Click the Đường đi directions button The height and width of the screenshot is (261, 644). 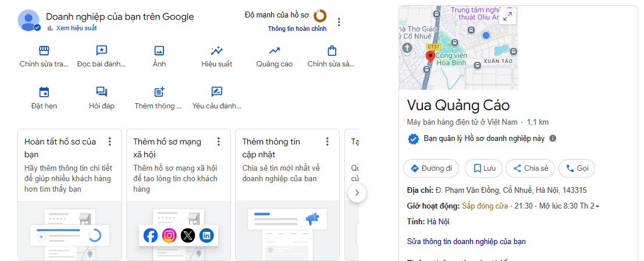click(432, 168)
